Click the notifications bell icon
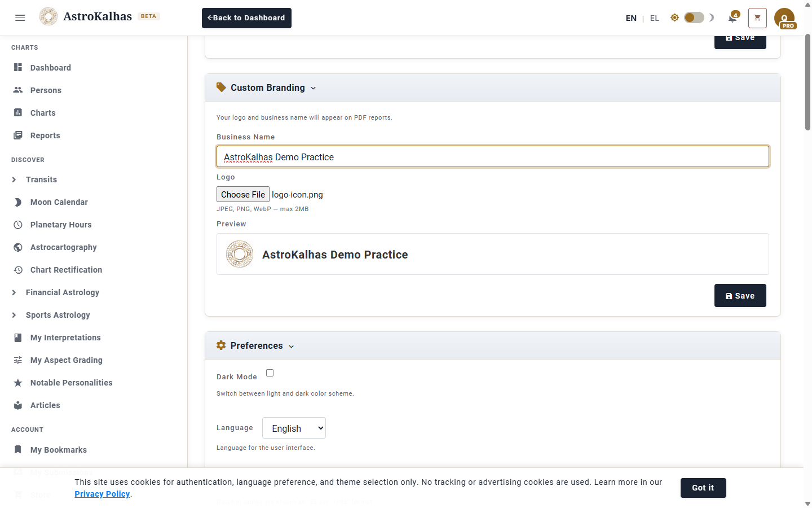The image size is (812, 508). tap(732, 18)
